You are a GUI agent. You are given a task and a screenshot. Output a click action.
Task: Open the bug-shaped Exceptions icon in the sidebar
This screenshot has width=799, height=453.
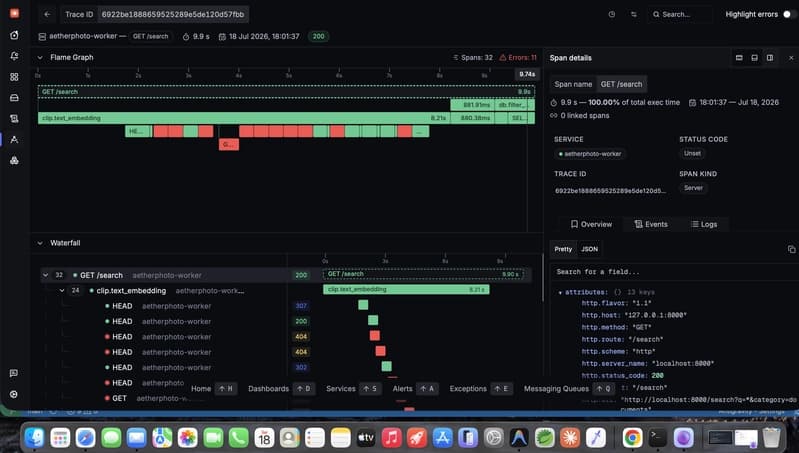point(14,160)
